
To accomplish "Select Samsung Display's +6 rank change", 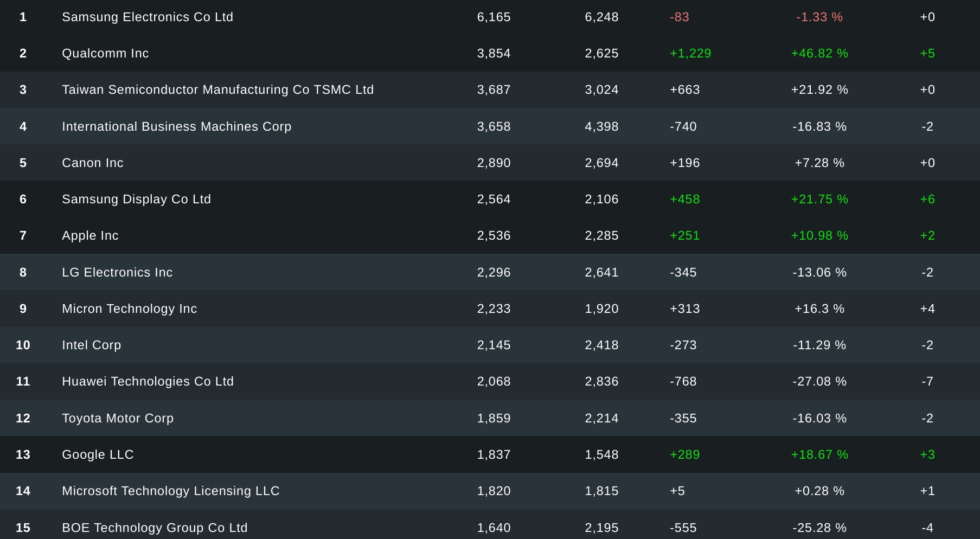I will coord(927,199).
